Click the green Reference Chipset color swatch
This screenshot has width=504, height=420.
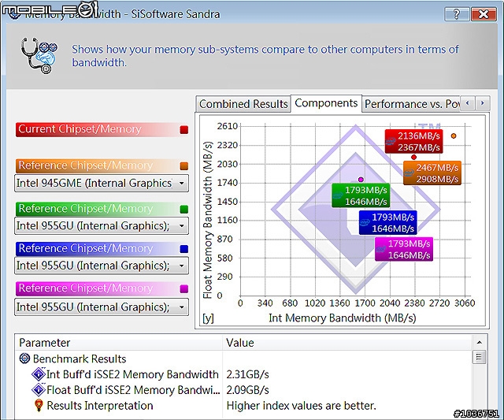click(183, 210)
